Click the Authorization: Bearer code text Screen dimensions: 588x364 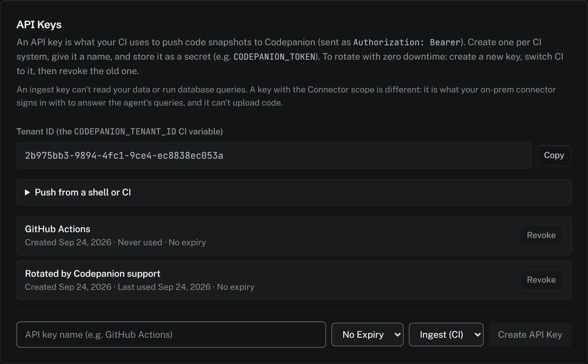point(407,42)
